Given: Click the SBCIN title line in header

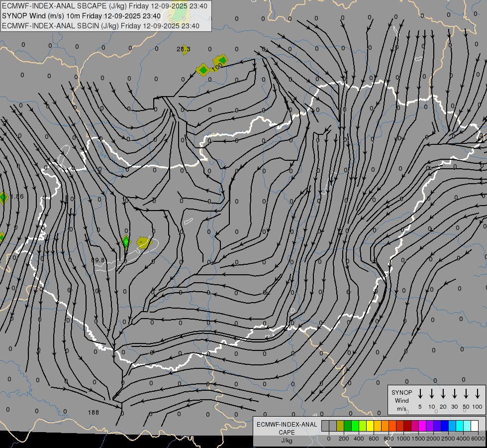Looking at the screenshot, I should click(100, 26).
